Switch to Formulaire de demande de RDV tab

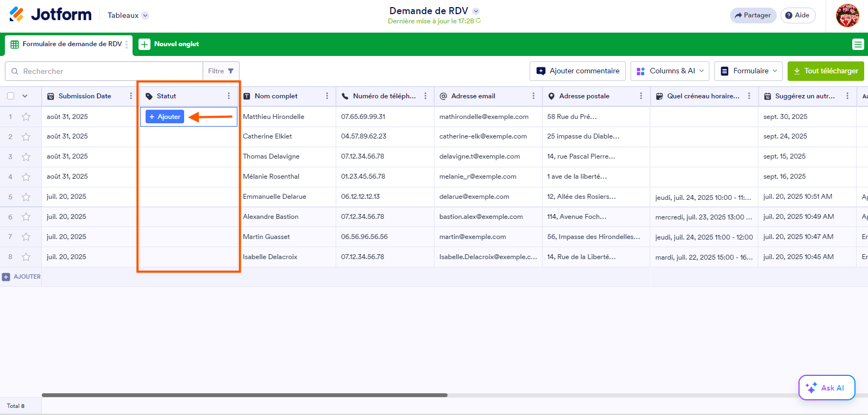coord(67,45)
